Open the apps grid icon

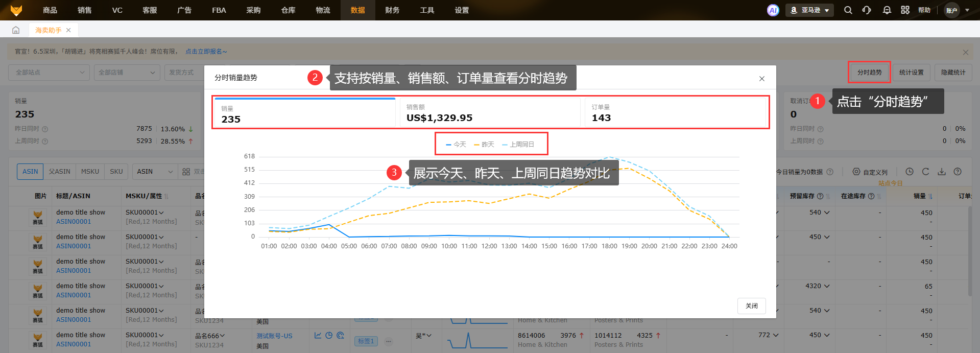[x=905, y=10]
